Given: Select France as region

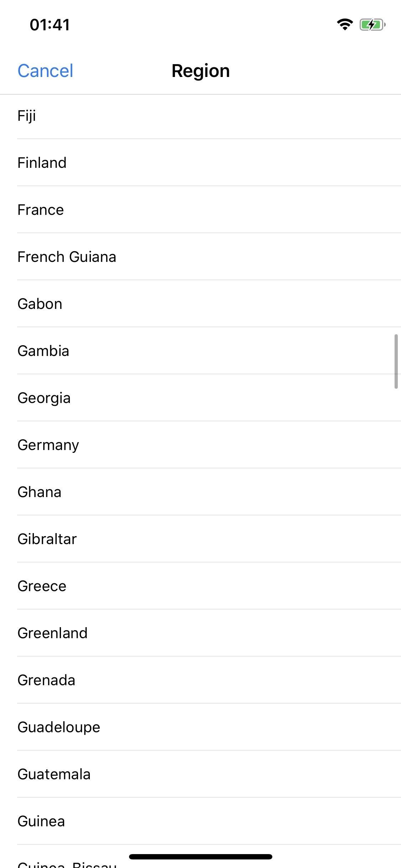Looking at the screenshot, I should [200, 210].
